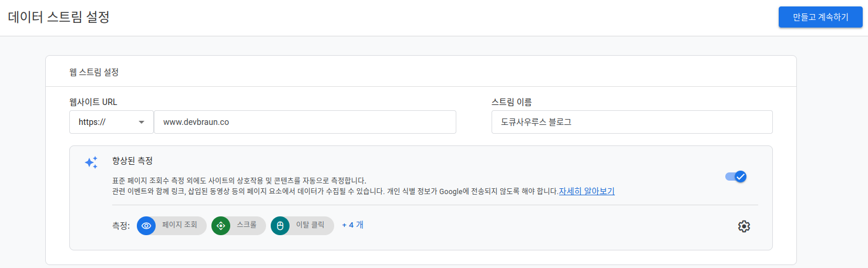Click the 웹사이트 URL field label

pyautogui.click(x=93, y=102)
